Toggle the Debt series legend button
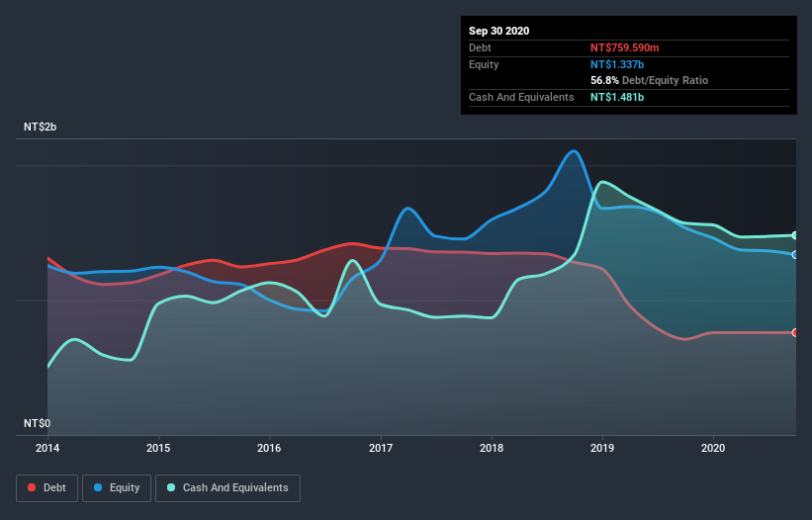The width and height of the screenshot is (812, 520). (x=46, y=488)
